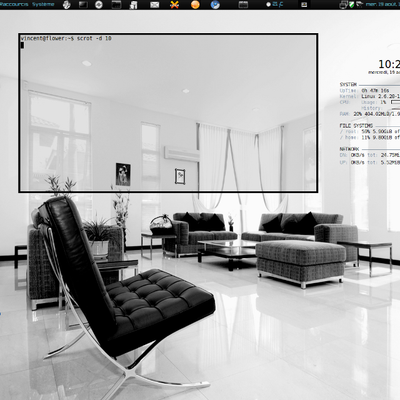Click the / root 50% filesystem line
The width and height of the screenshot is (400, 400).
[x=370, y=132]
